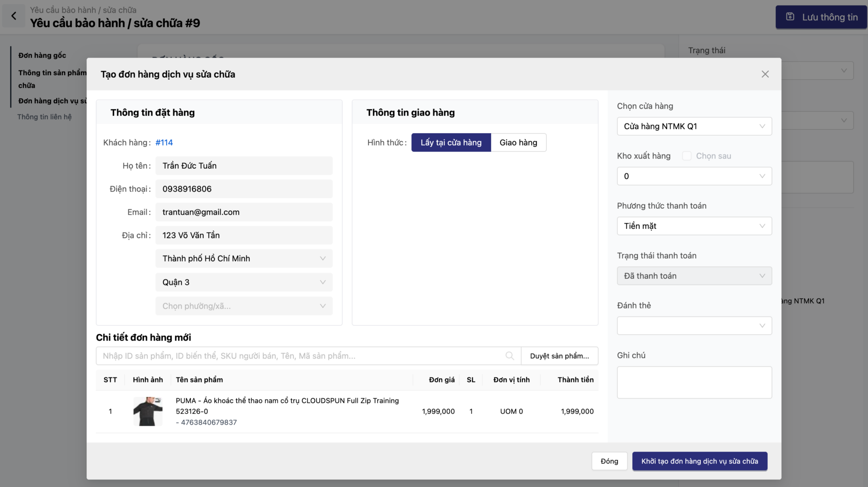Viewport: 868px width, 487px height.
Task: Select Lấy tại cửa hàng option
Action: point(451,143)
